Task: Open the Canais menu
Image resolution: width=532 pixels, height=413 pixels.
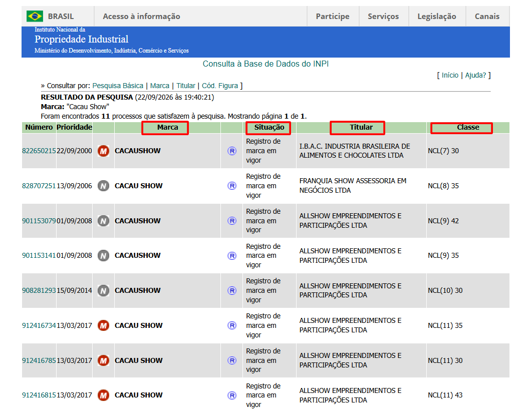Action: tap(487, 17)
